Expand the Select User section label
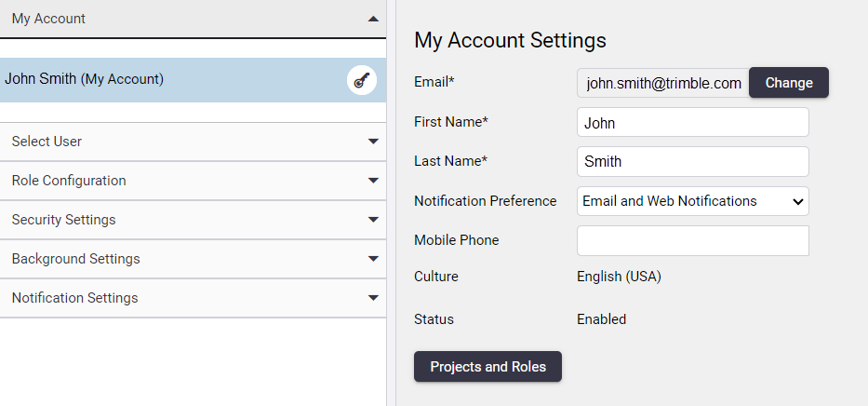This screenshot has height=406, width=868. (47, 142)
